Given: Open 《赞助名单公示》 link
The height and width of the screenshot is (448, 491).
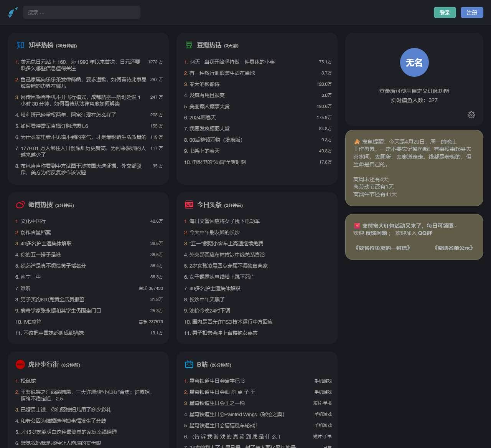Looking at the screenshot, I should (453, 248).
